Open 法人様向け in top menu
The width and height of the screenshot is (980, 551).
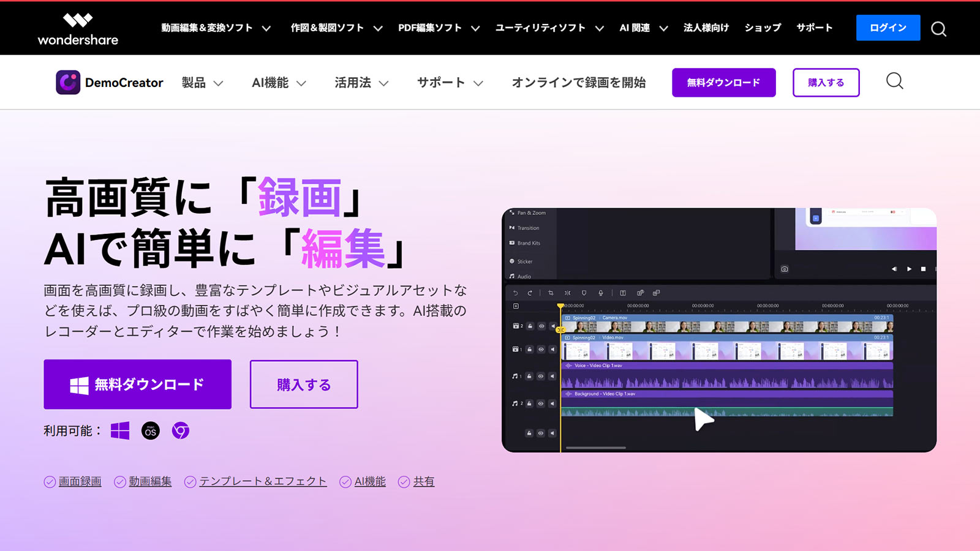tap(706, 28)
